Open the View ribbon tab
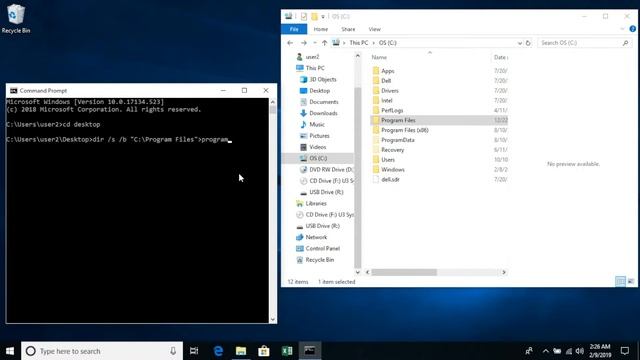Viewport: 640px width, 360px height. click(374, 29)
